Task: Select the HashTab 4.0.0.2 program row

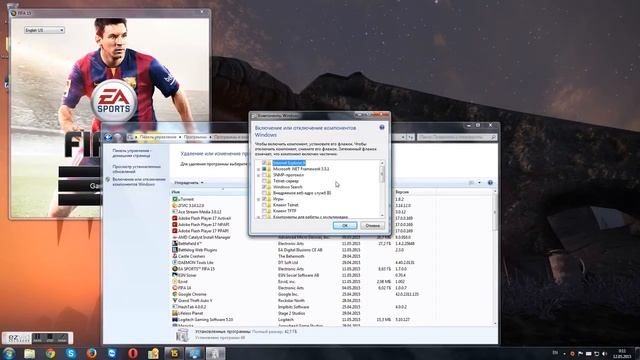Action: [333, 307]
